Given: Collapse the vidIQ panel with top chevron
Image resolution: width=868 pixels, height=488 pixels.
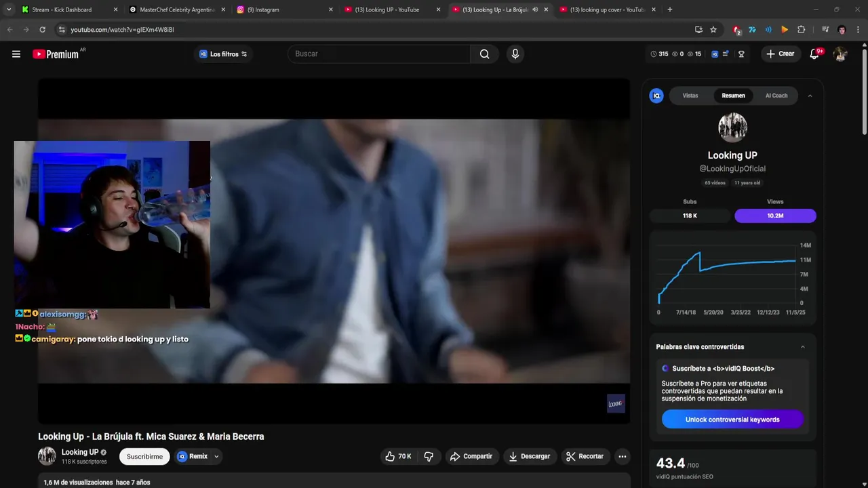Looking at the screenshot, I should coord(810,96).
